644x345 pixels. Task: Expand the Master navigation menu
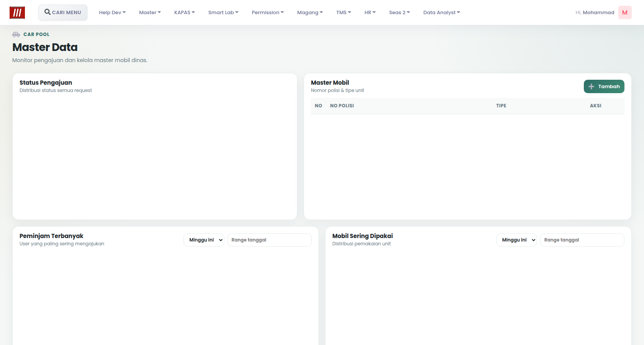(150, 13)
